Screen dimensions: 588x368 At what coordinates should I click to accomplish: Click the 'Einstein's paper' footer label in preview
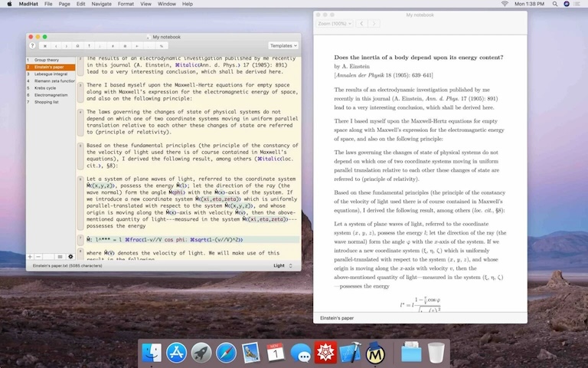coord(337,318)
